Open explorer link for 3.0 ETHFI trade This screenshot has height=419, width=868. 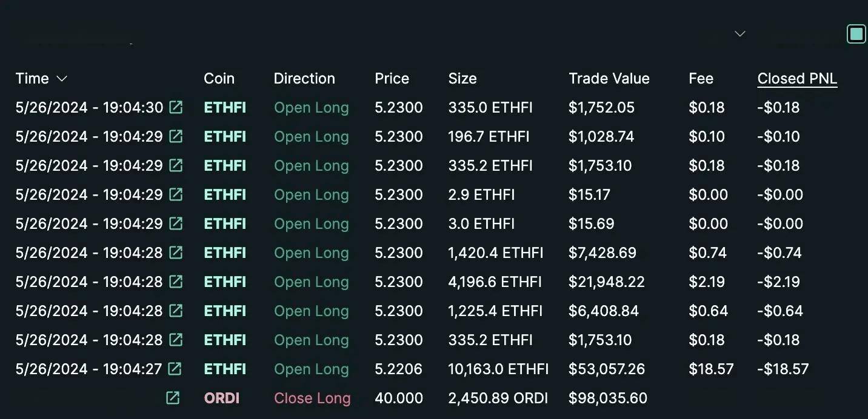176,223
